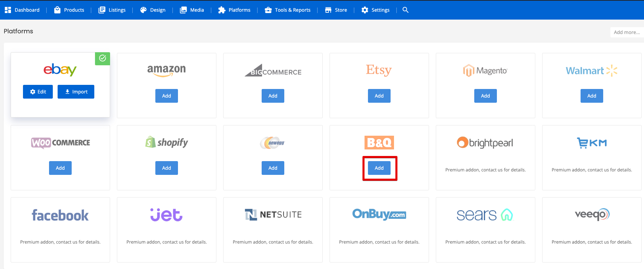Open the Media menu
Image resolution: width=644 pixels, height=269 pixels.
coord(197,10)
